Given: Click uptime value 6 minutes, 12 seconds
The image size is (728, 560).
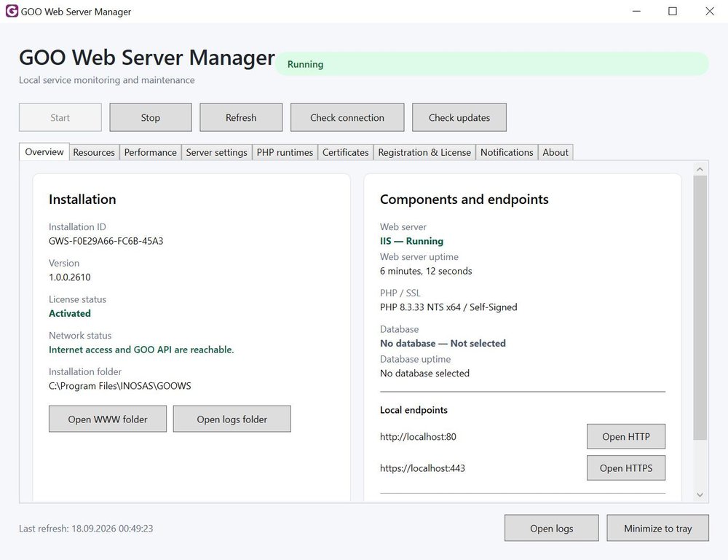Looking at the screenshot, I should [x=426, y=271].
